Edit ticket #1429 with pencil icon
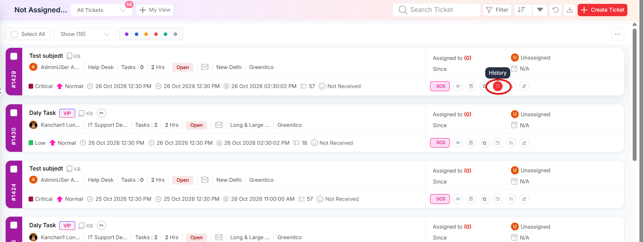Viewport: 644px width, 242px height. [x=524, y=86]
